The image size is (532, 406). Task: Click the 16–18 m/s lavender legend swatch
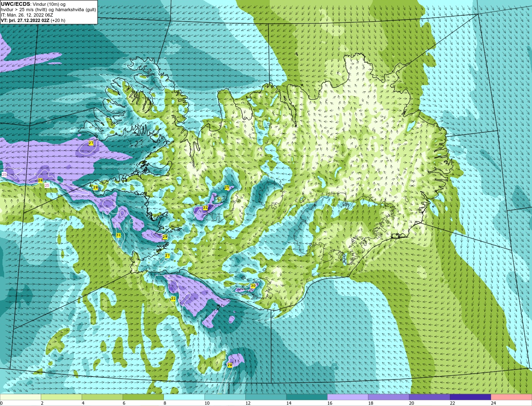pos(348,397)
